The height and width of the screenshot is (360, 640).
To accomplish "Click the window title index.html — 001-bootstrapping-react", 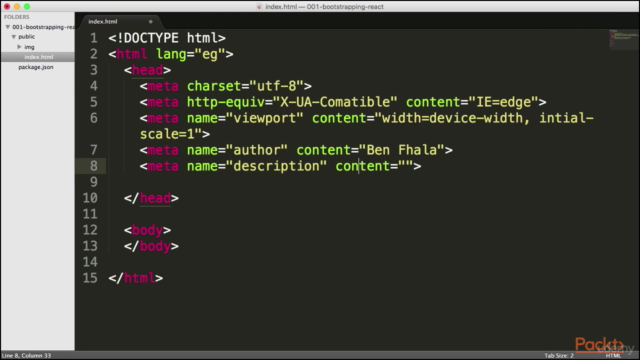I will [x=324, y=7].
